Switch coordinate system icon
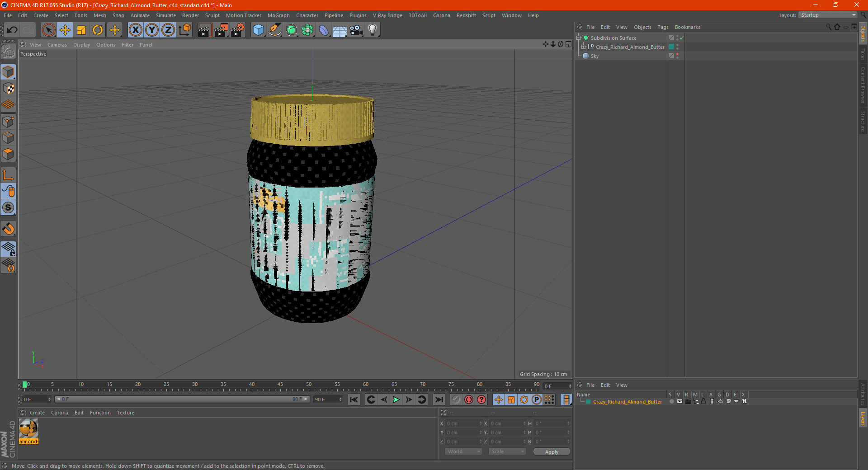The image size is (868, 470). pos(185,30)
